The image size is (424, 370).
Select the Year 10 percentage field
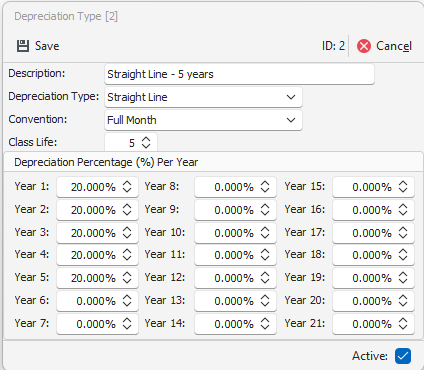coord(235,233)
